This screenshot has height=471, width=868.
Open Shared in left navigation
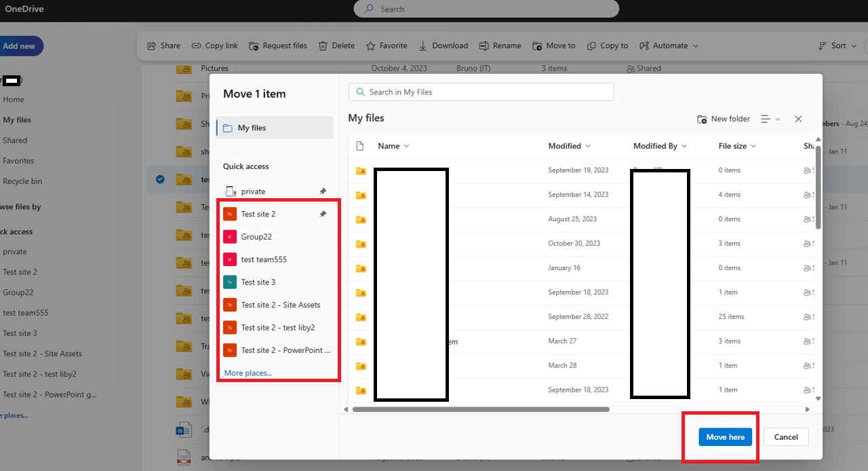(15, 140)
